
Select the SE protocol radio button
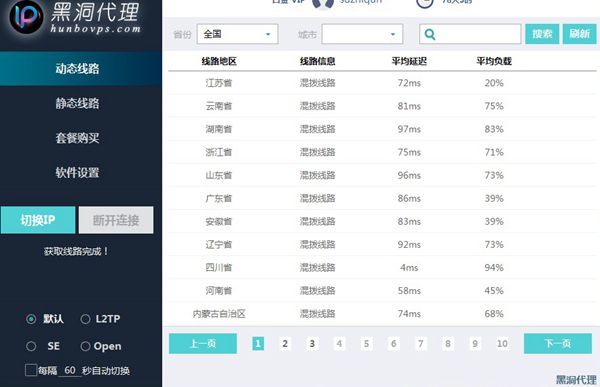31,346
